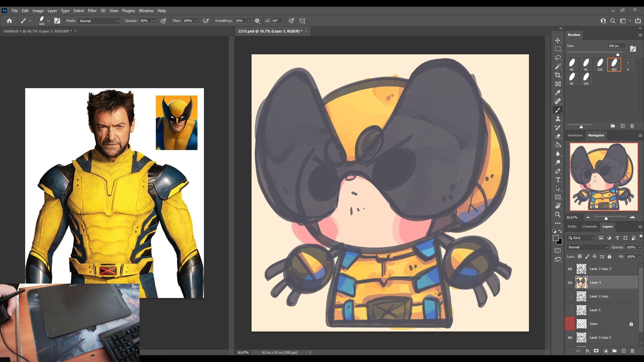Add a layer mask

point(596,351)
